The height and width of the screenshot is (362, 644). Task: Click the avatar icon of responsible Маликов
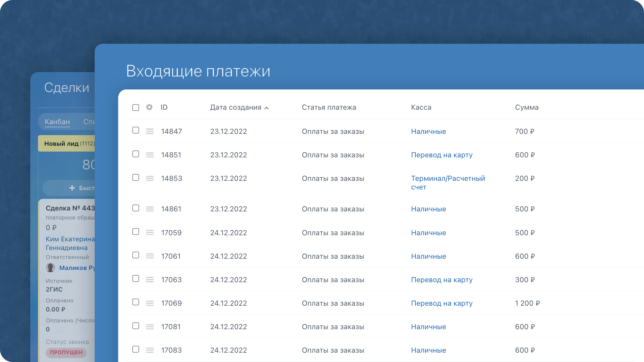point(50,267)
